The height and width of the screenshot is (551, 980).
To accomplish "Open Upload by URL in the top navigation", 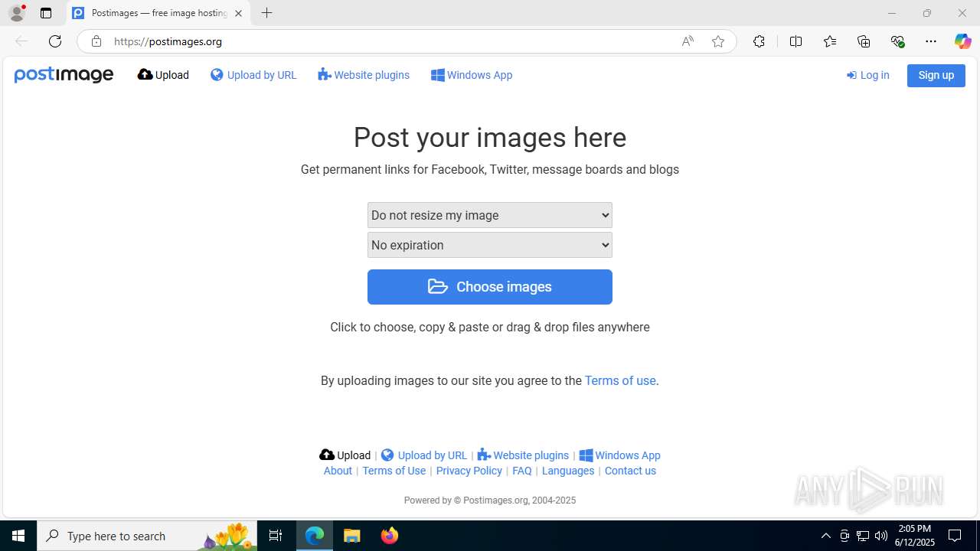I will (253, 75).
